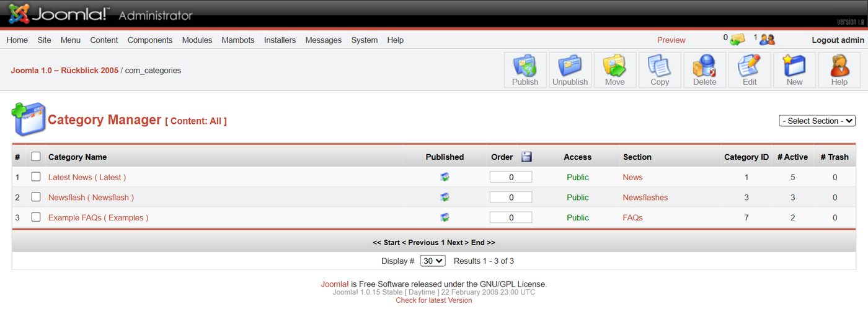Open the Content menu
The width and height of the screenshot is (868, 322).
click(x=104, y=40)
